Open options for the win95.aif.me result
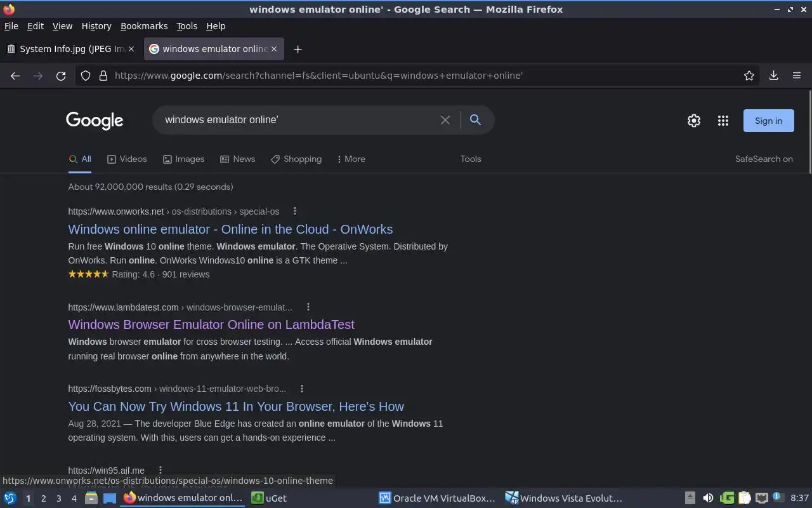The height and width of the screenshot is (508, 812). tap(160, 470)
